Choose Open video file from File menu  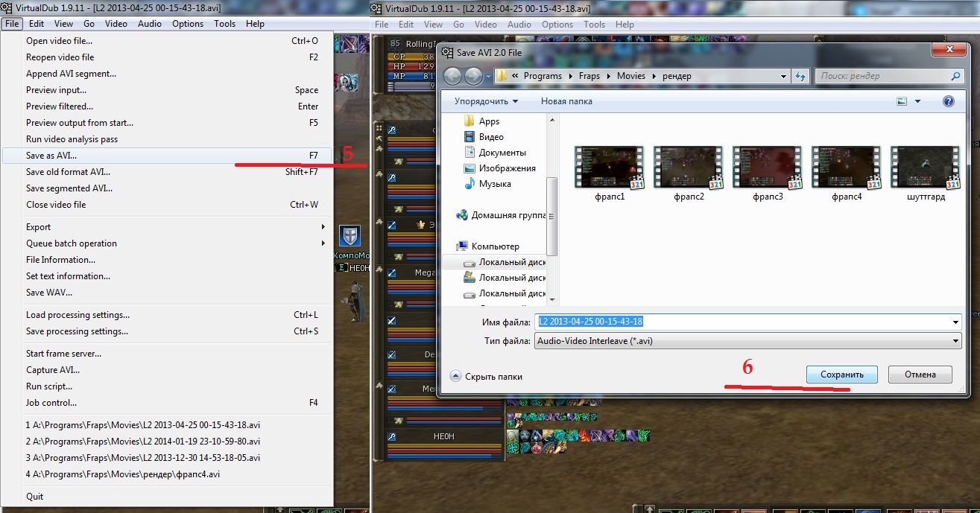coord(168,41)
